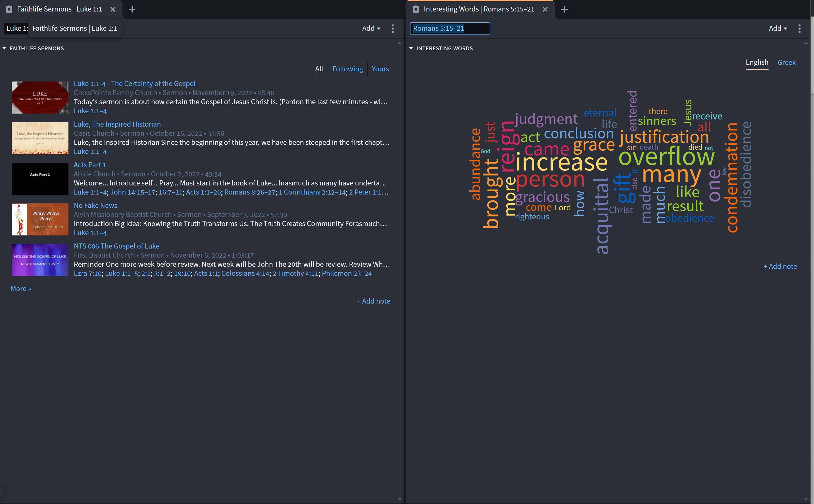Click the scroll-down arrow in the right pane
Screen dimensions: 814x504
coord(806,499)
